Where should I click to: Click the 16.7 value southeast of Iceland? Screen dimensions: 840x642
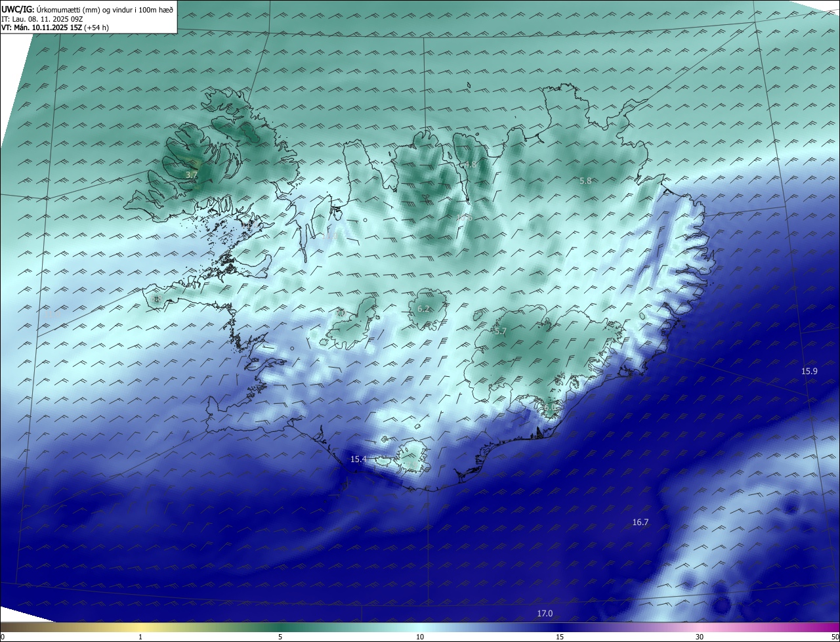(x=640, y=523)
